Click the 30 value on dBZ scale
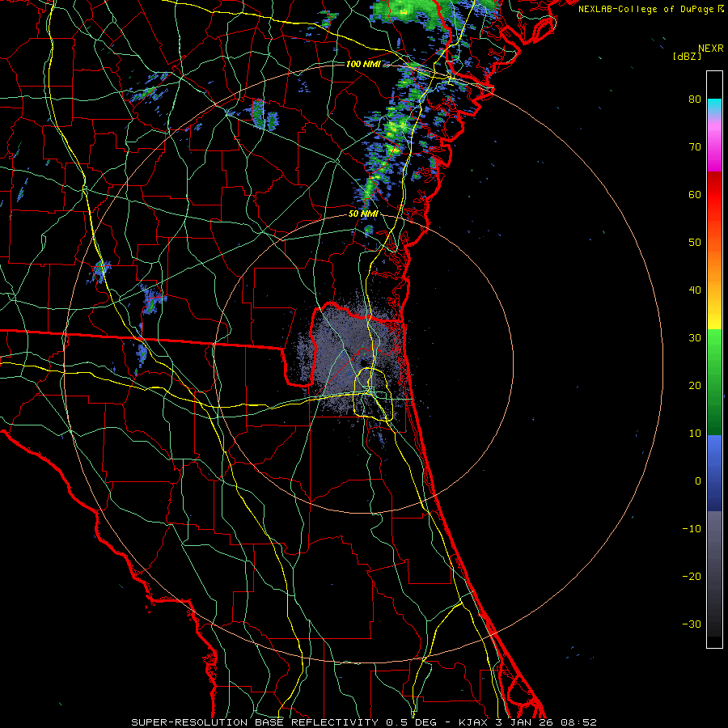Viewport: 728px width, 728px height. tap(695, 338)
